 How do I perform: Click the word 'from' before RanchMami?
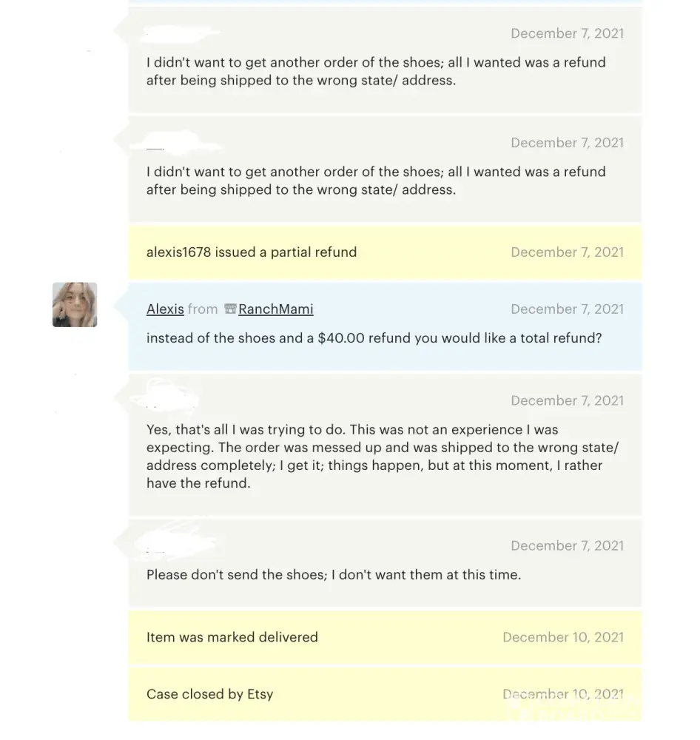pyautogui.click(x=203, y=309)
